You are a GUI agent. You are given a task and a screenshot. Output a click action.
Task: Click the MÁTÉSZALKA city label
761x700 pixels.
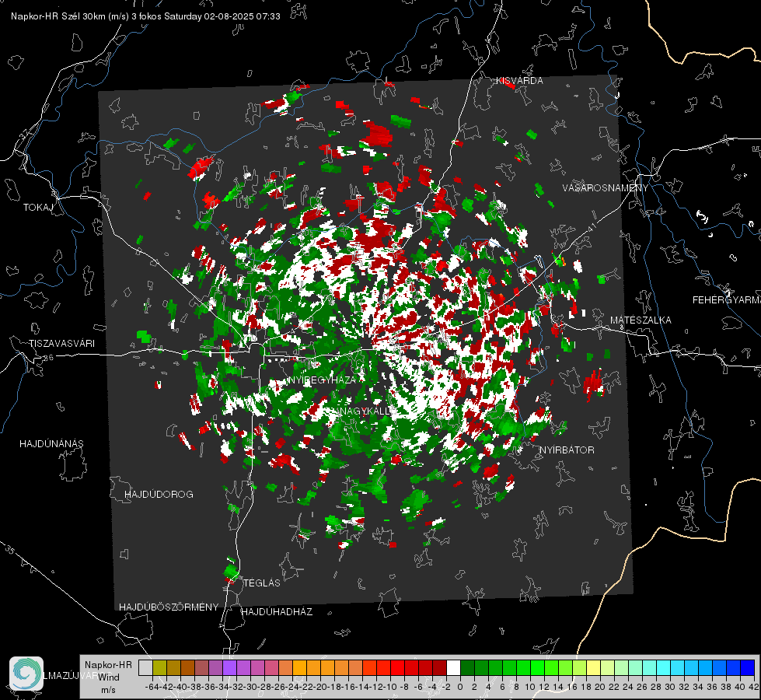tap(641, 320)
